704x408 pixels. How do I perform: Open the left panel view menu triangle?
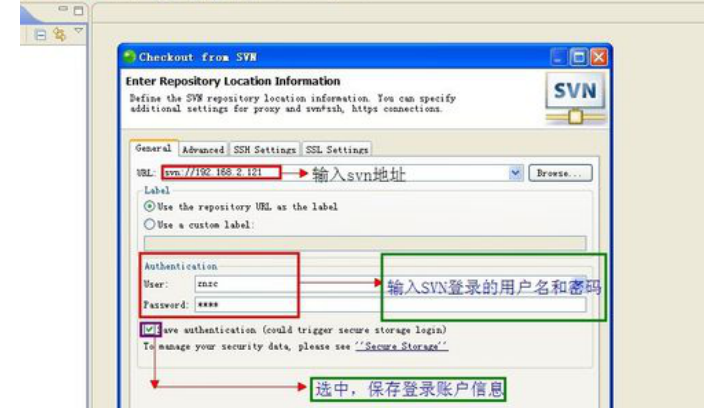coord(79,31)
